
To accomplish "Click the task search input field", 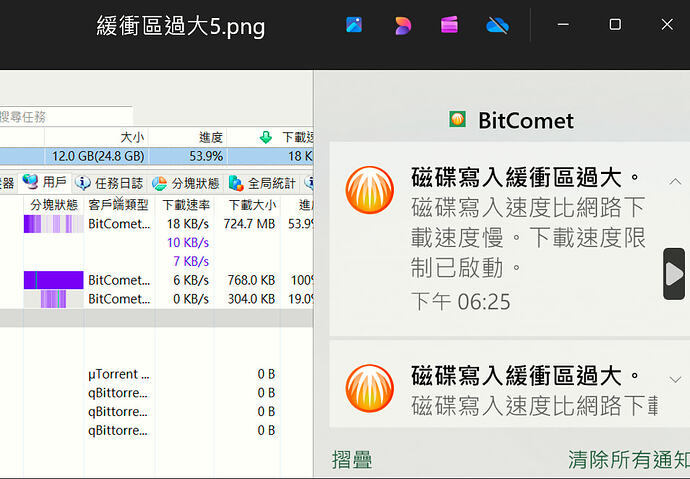I will tap(66, 117).
